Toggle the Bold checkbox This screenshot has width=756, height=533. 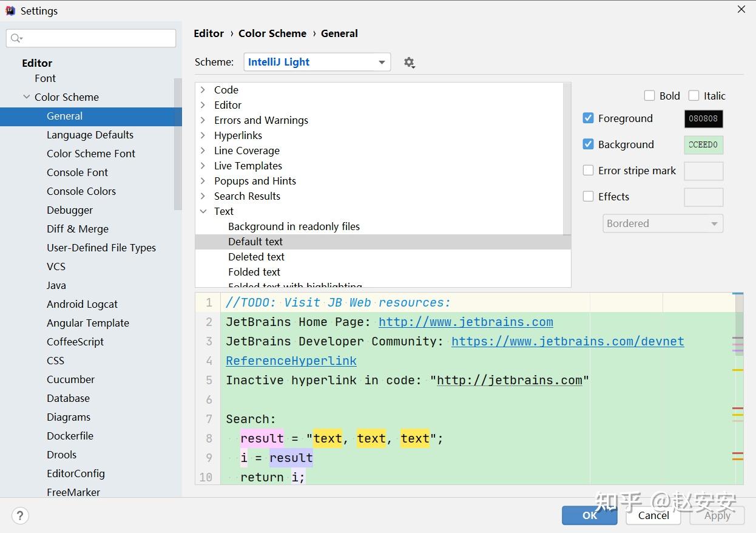649,96
